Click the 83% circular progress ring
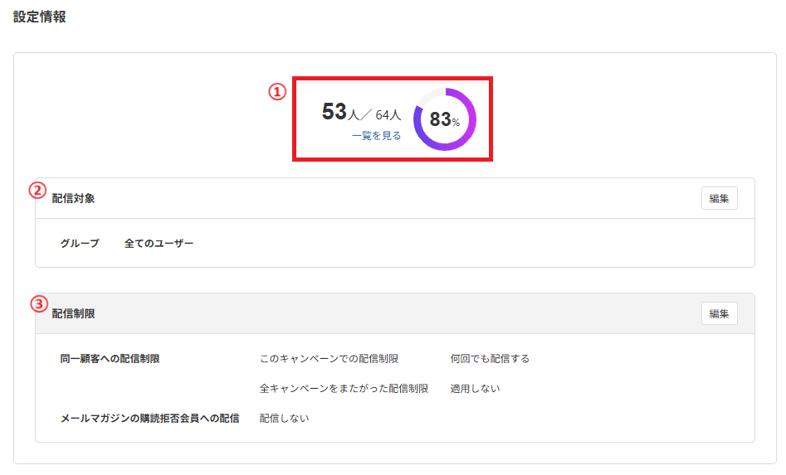786x475 pixels. 445,119
